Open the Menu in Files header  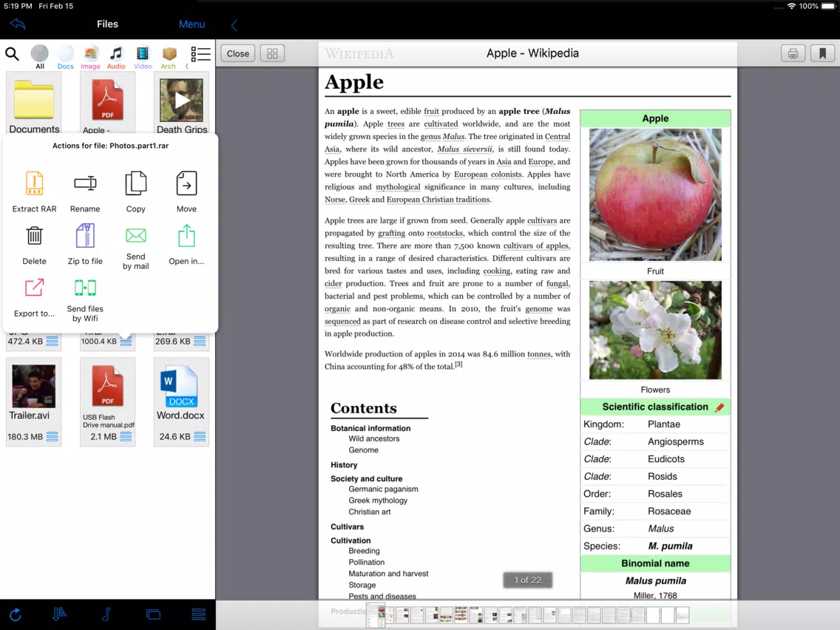(192, 24)
